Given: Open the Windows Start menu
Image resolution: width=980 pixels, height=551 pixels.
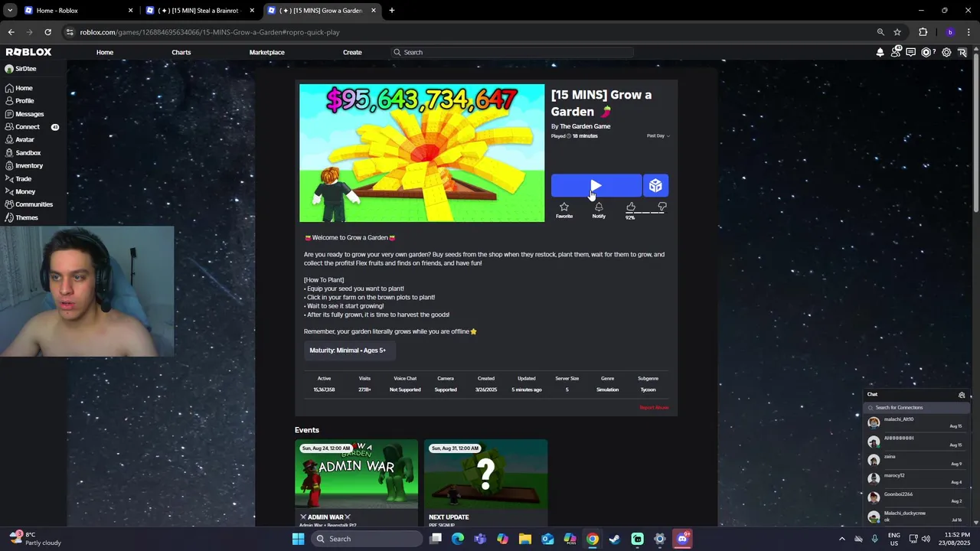Looking at the screenshot, I should coord(298,539).
